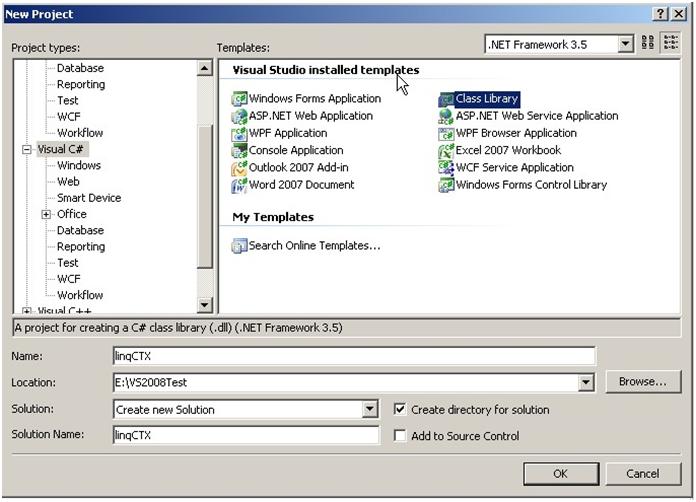Viewport: 696px width, 502px height.
Task: Select the 'WCF Service Application' template label
Action: point(515,168)
